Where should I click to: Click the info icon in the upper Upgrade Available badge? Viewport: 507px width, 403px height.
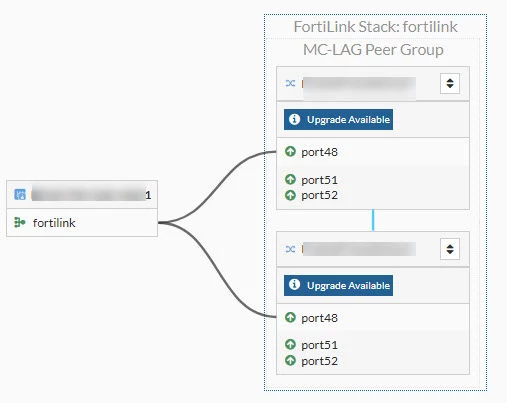click(x=294, y=119)
